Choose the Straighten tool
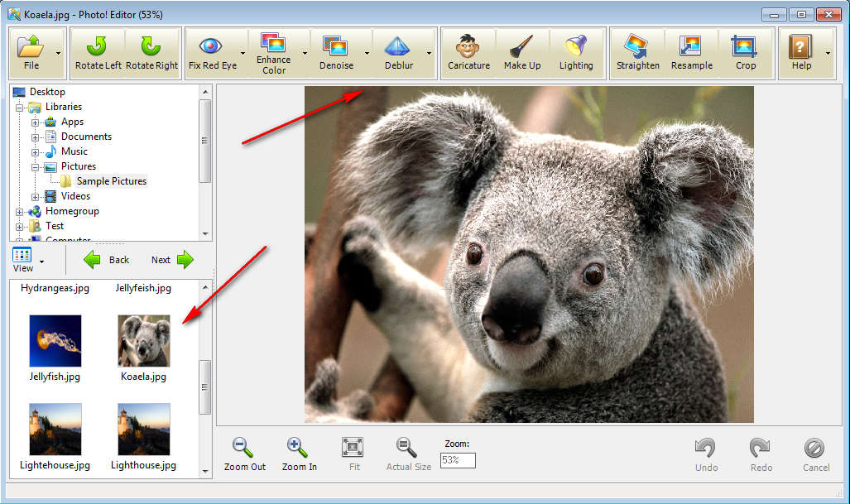 click(x=637, y=53)
